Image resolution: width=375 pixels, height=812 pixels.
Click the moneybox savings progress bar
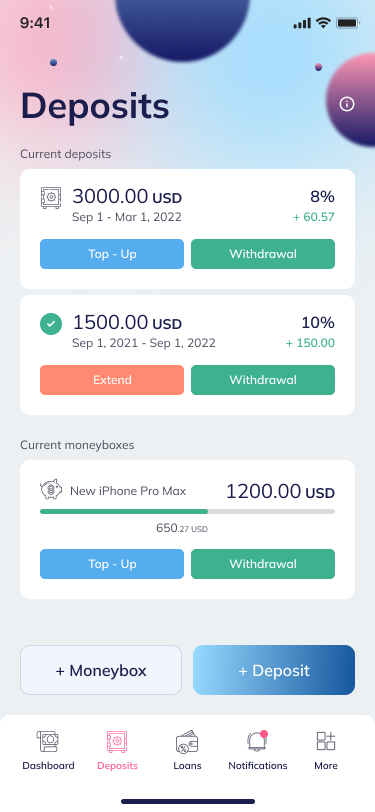pyautogui.click(x=188, y=511)
